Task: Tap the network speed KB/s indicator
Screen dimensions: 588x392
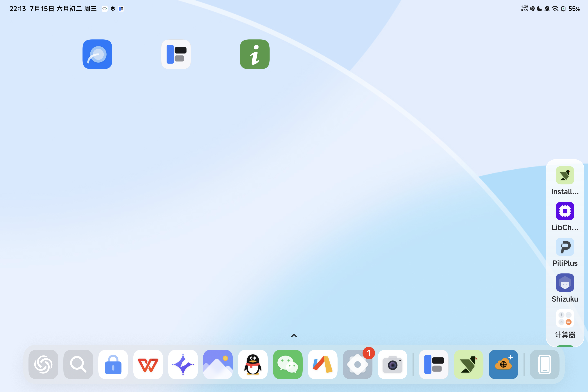Action: coord(525,9)
